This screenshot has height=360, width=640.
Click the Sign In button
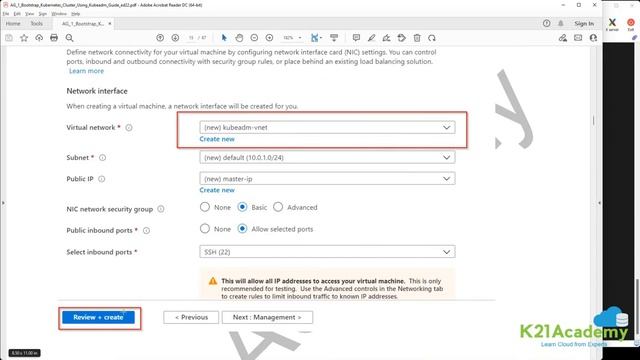(584, 24)
